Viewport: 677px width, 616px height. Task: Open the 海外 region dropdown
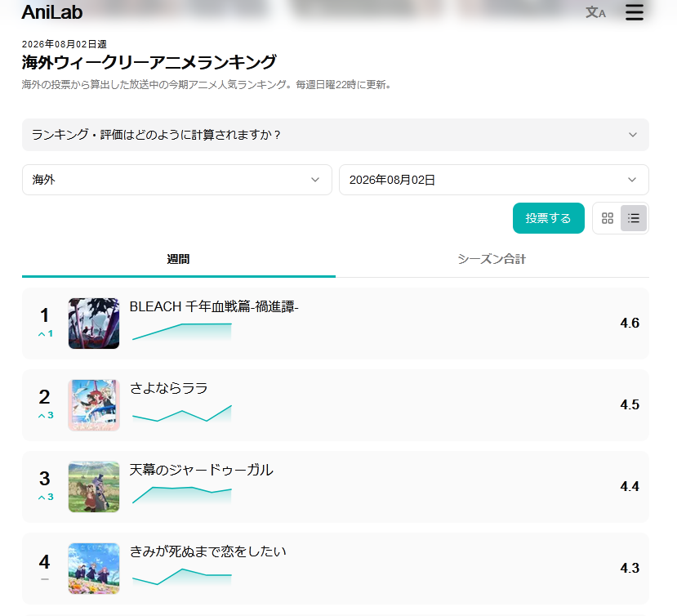click(177, 180)
